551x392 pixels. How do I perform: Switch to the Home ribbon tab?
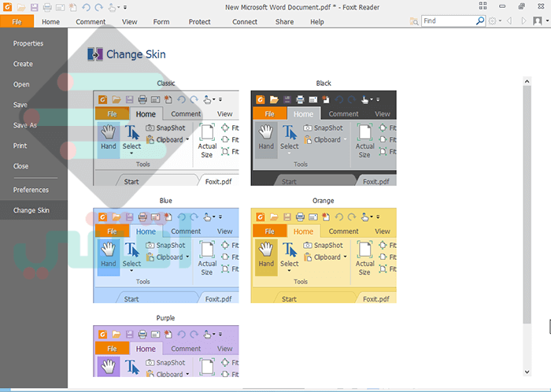coord(50,22)
